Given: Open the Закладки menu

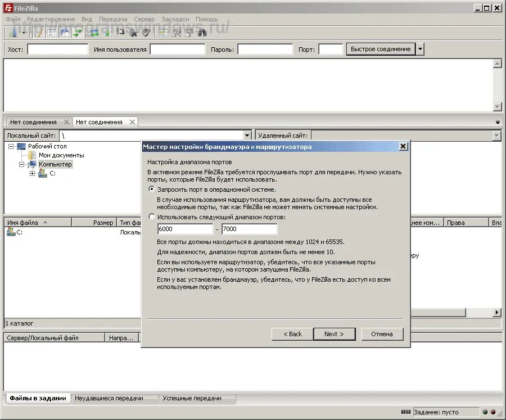Looking at the screenshot, I should [x=175, y=19].
